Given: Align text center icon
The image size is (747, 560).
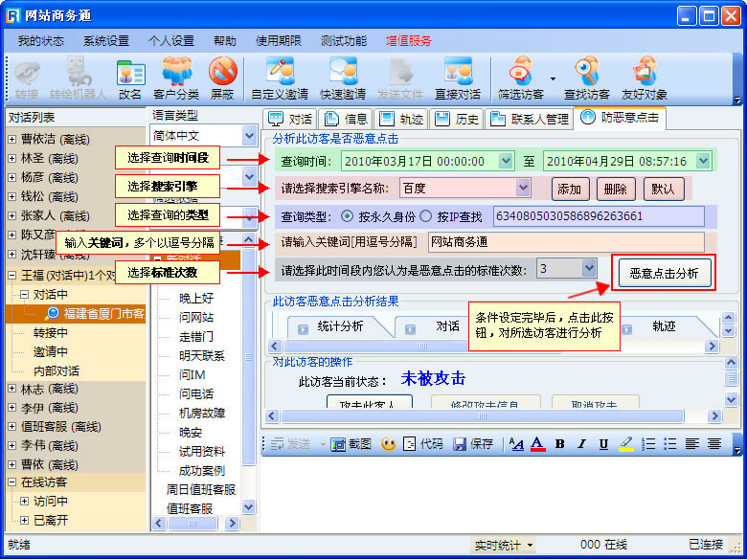Looking at the screenshot, I should click(x=713, y=444).
